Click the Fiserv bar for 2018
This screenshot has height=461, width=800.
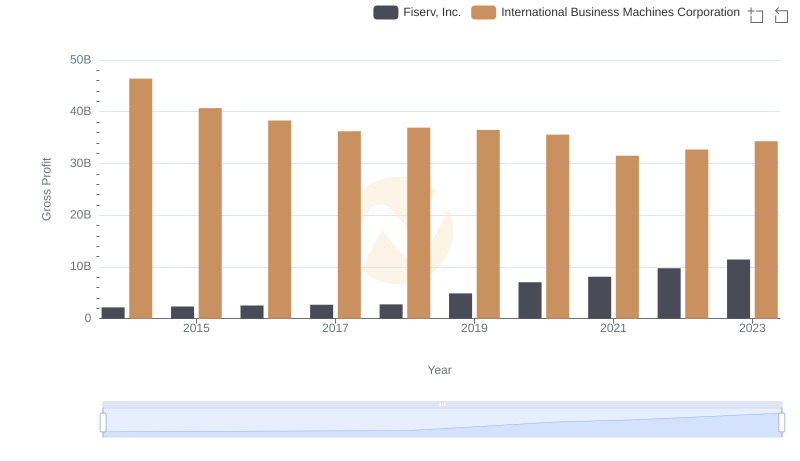point(391,311)
